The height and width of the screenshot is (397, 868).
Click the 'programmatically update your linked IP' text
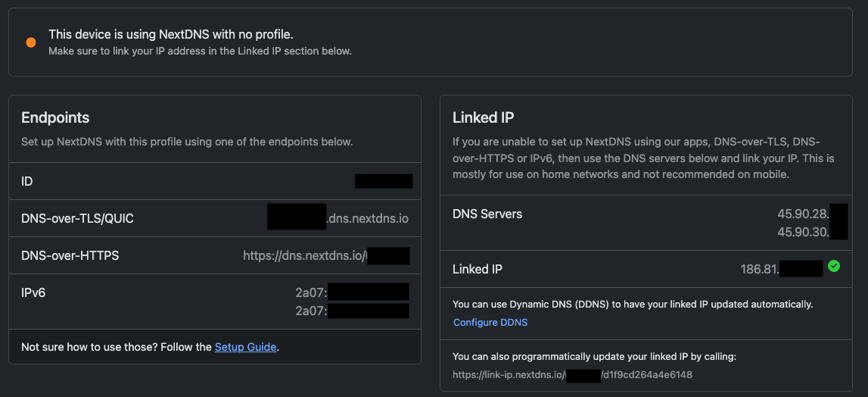click(595, 357)
